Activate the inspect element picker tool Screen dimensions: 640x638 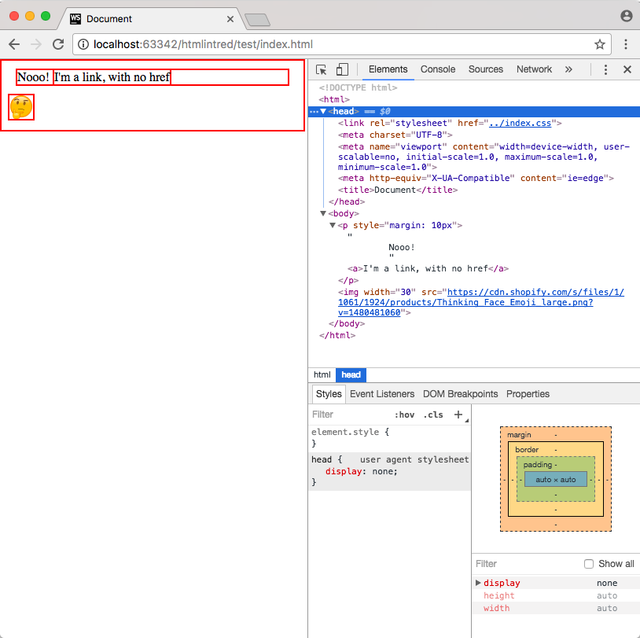[x=321, y=69]
